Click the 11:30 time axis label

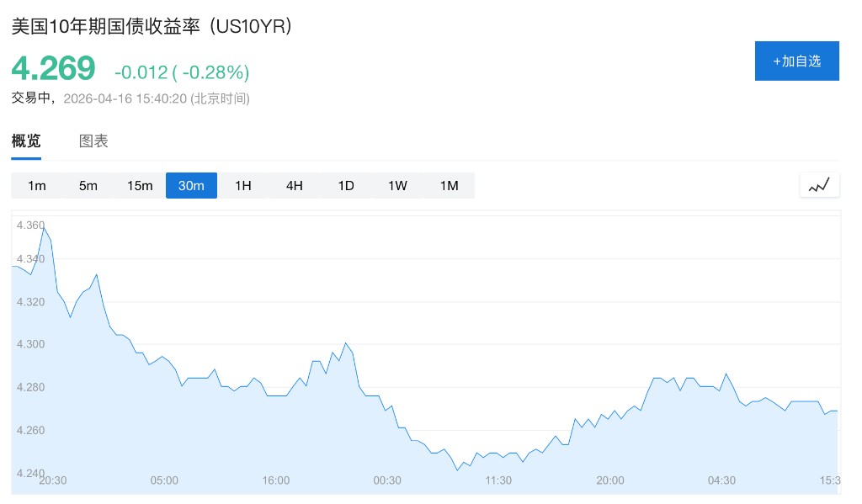point(498,480)
